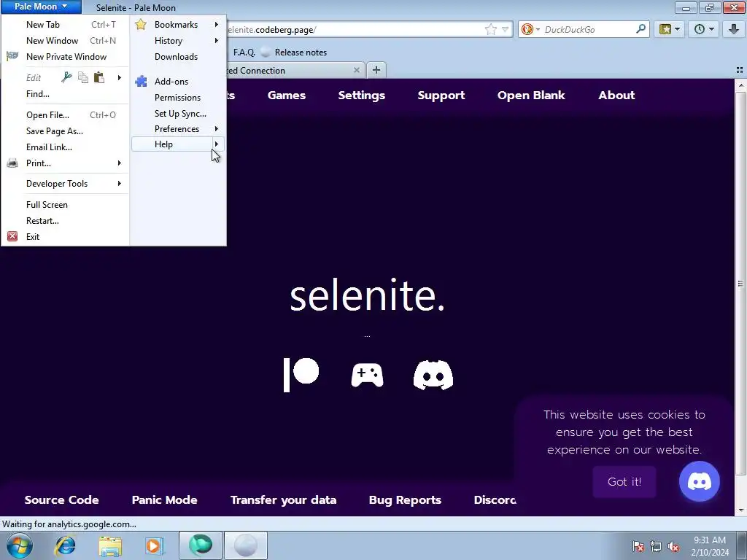747x560 pixels.
Task: Choose New Private Window
Action: click(x=65, y=56)
